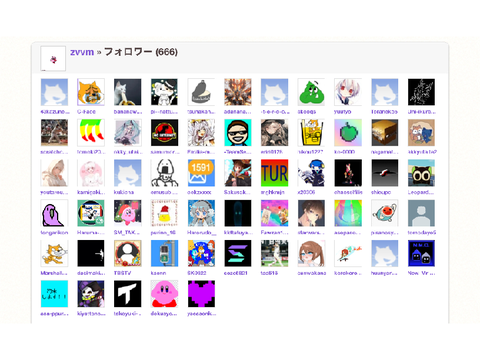Open the dark glowing silhouette avatar
Image resolution: width=480 pixels, height=360 pixels.
(x=238, y=213)
